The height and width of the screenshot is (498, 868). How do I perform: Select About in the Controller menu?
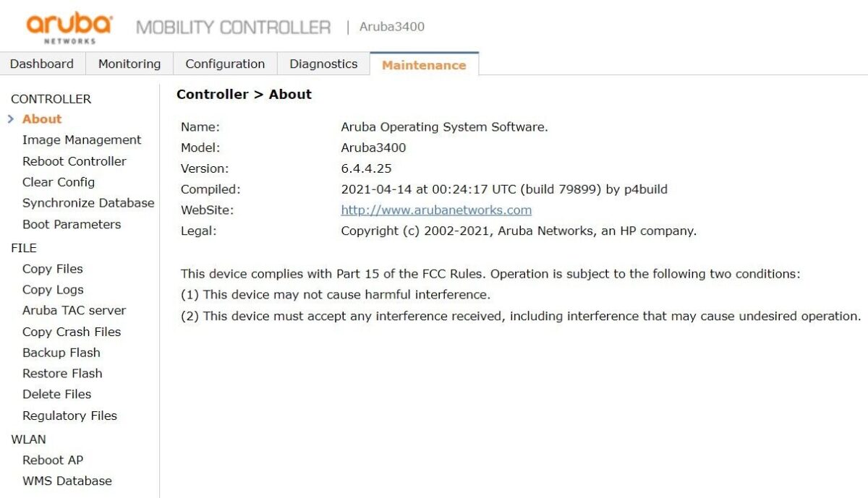click(x=42, y=119)
